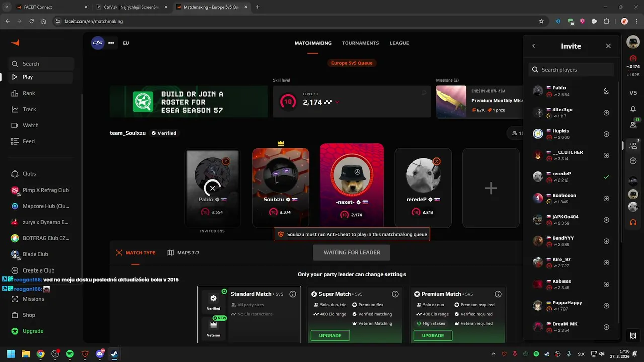Click the sidebar Search box
This screenshot has width=644, height=362.
41,64
